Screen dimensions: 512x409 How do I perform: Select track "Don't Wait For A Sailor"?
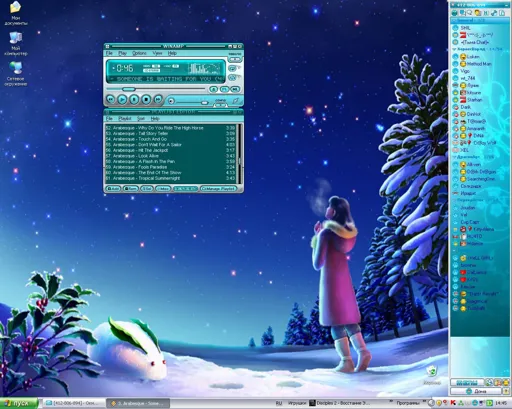click(170, 145)
